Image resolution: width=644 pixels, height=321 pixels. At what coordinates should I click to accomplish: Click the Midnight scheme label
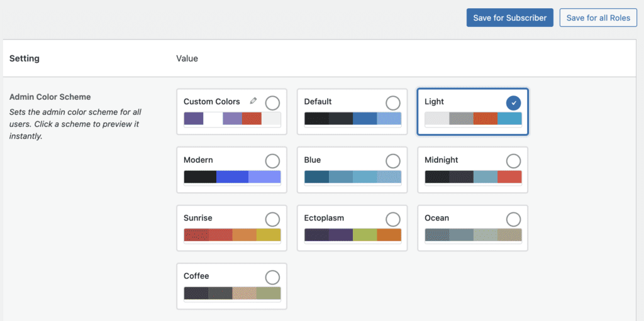pos(441,160)
